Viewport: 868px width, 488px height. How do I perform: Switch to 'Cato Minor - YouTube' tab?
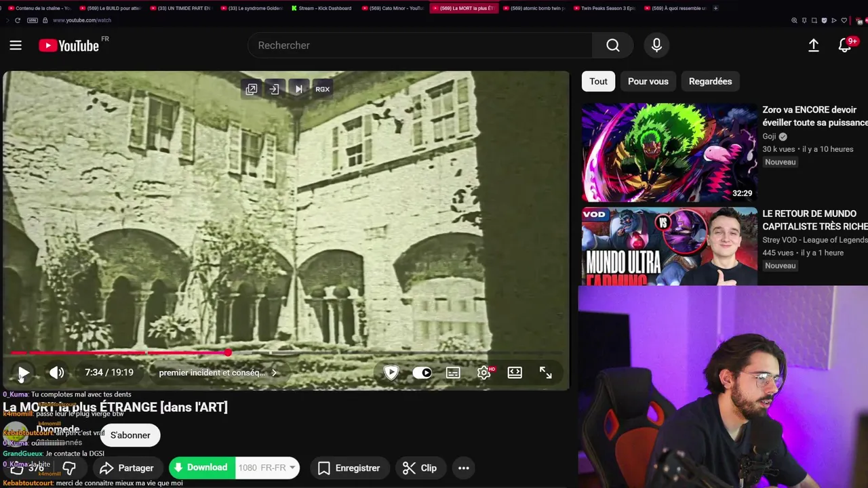(393, 8)
